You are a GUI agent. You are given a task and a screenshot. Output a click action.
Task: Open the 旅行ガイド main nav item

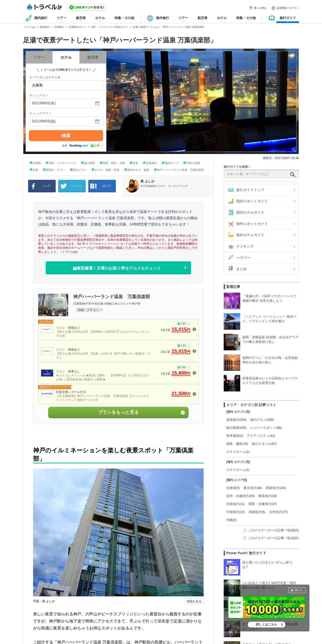[x=287, y=18]
